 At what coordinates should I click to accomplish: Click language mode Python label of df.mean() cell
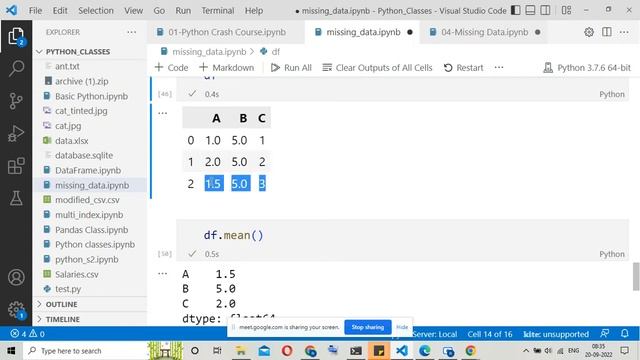point(611,254)
